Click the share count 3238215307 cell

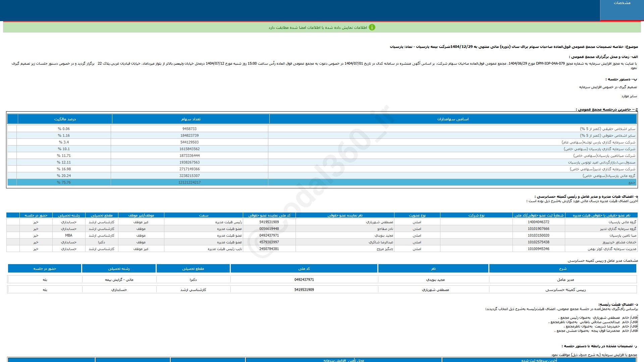190,176
